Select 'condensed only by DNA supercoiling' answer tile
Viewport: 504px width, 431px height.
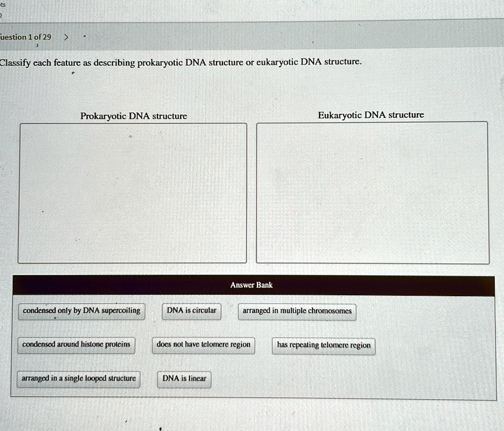click(x=82, y=311)
